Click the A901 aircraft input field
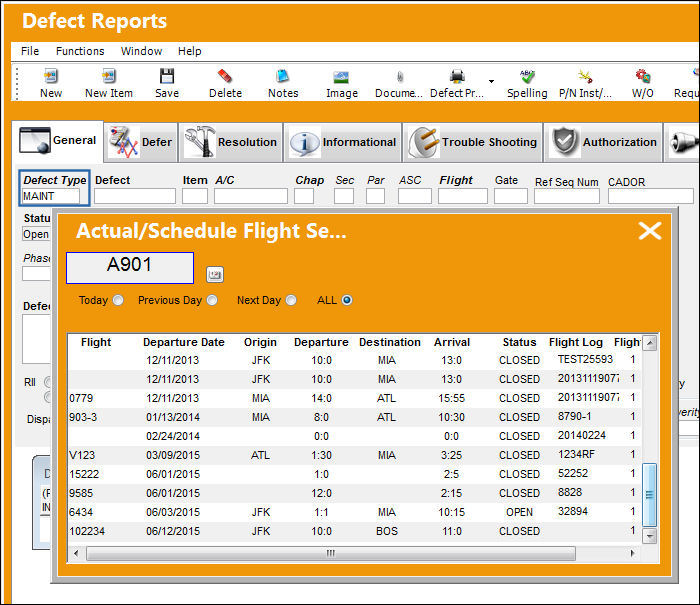The image size is (700, 605). [x=130, y=268]
